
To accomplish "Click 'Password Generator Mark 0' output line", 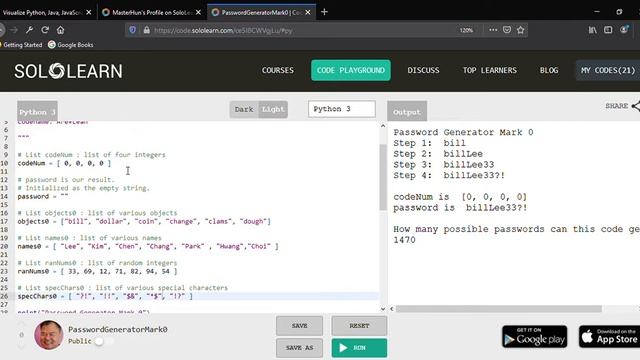I will click(463, 132).
